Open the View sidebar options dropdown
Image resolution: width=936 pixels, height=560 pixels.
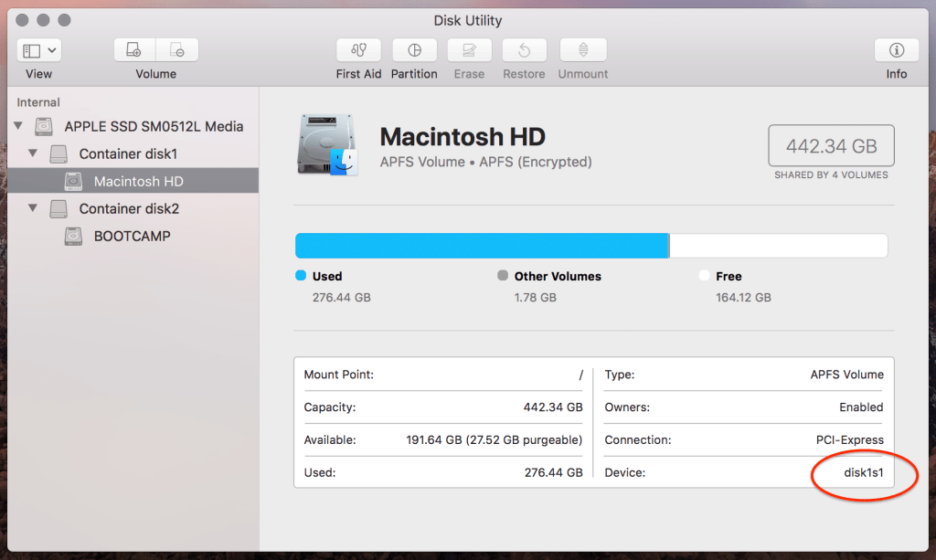[38, 50]
